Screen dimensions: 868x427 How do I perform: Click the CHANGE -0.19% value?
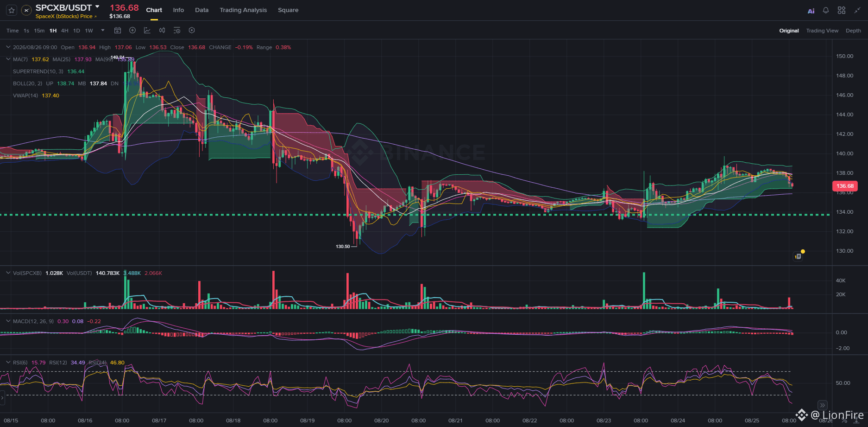click(x=244, y=47)
